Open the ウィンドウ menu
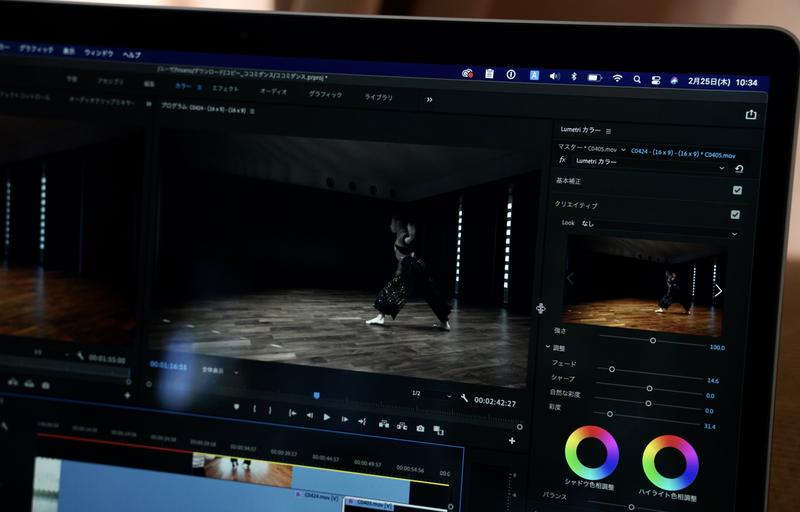 click(98, 52)
